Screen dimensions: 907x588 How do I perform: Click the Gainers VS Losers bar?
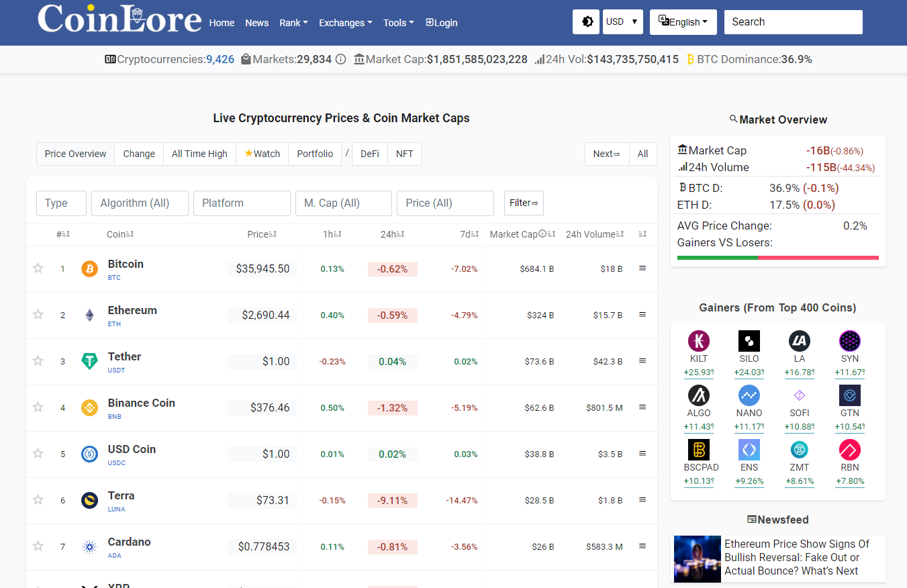click(x=778, y=257)
